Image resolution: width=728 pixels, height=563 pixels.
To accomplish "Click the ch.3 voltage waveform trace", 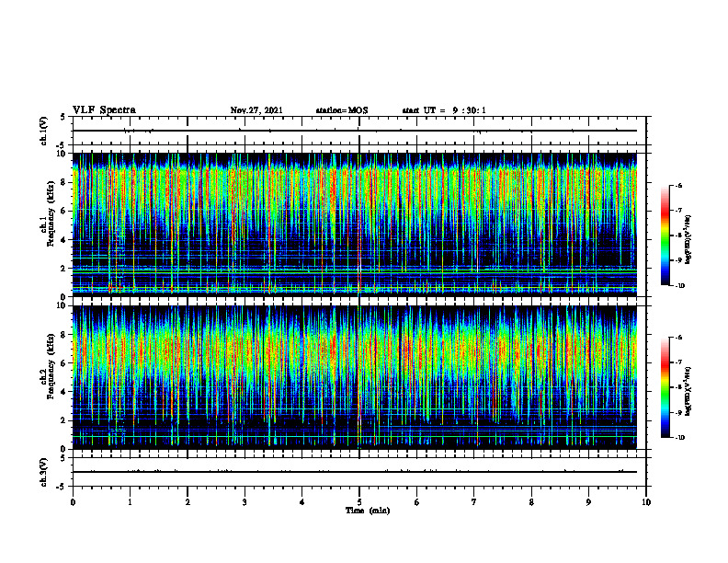I will pos(355,472).
